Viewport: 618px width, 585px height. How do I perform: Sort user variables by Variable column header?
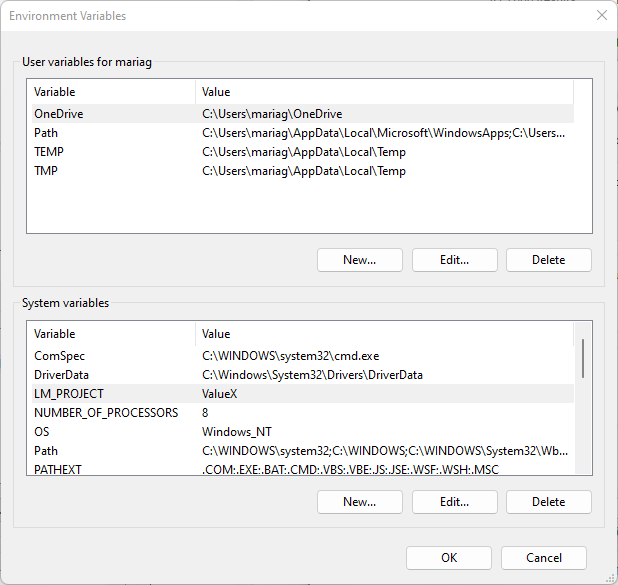pyautogui.click(x=110, y=92)
